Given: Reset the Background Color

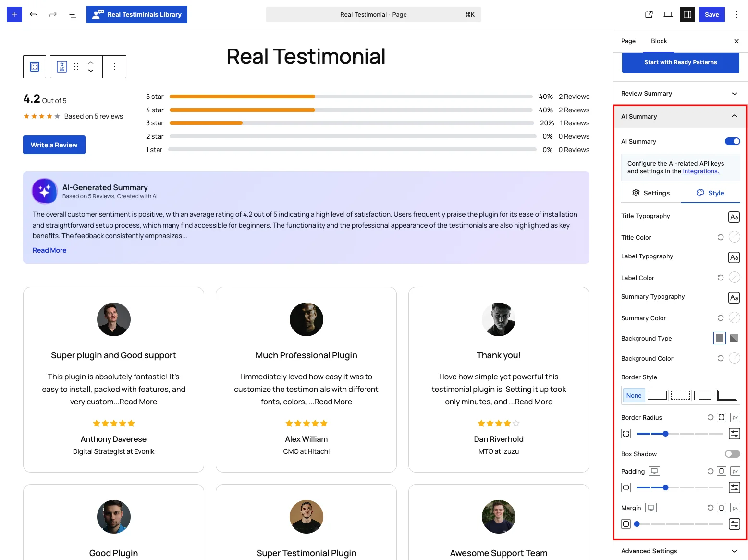Looking at the screenshot, I should coord(721,358).
